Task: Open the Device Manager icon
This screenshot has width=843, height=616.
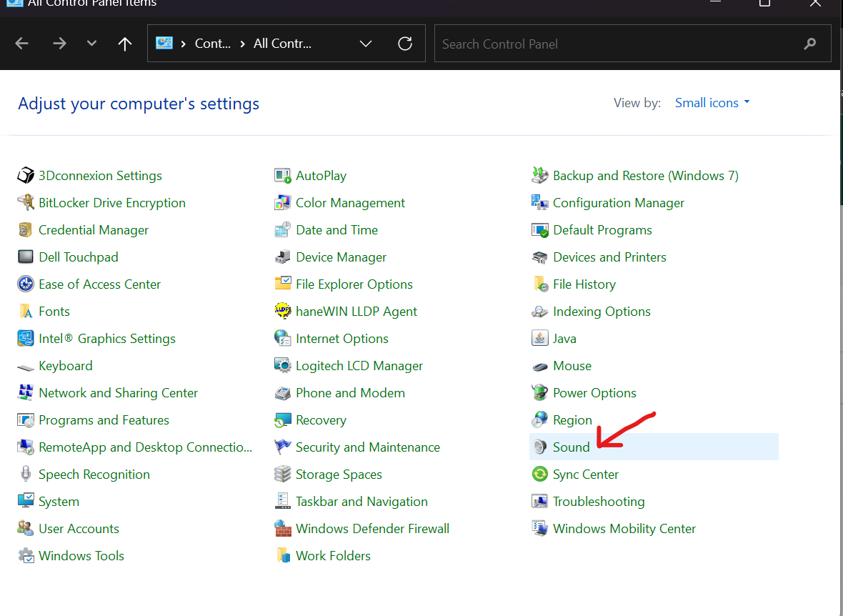Action: click(x=283, y=257)
